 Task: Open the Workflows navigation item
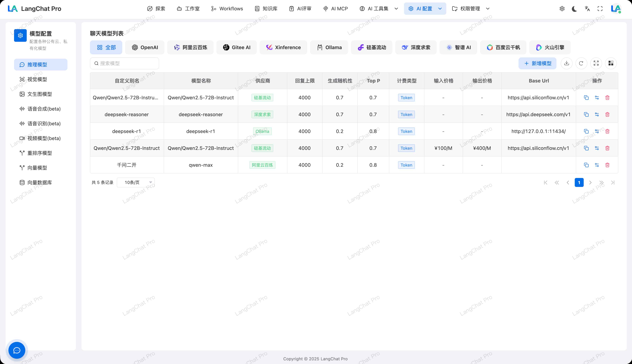[x=227, y=9]
